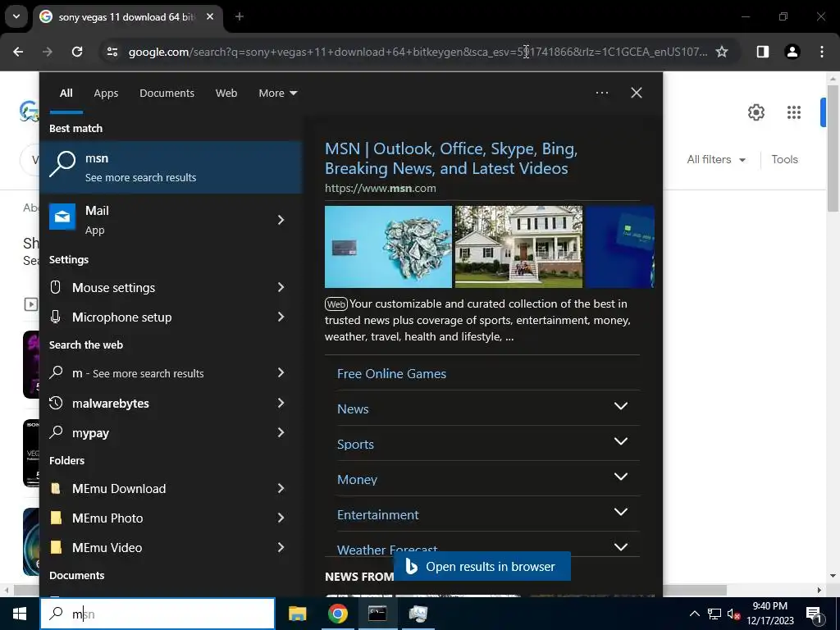Open Google Chrome from the taskbar

point(337,614)
